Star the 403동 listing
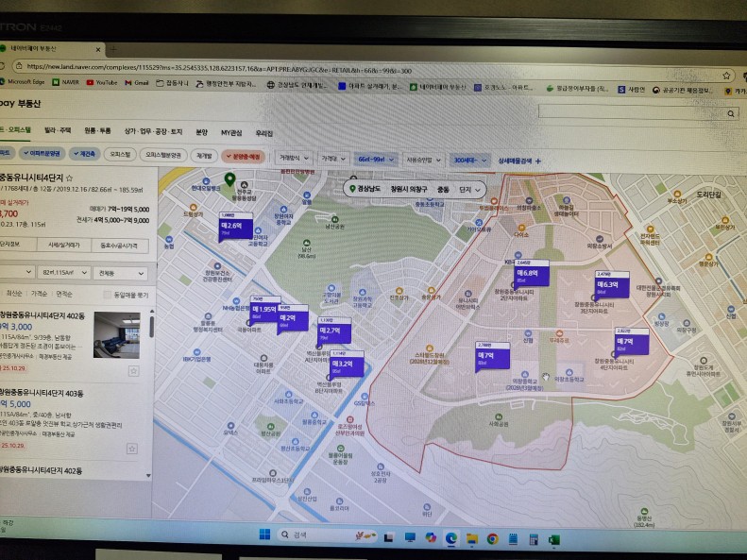Viewport: 747px width, 560px height. click(132, 449)
